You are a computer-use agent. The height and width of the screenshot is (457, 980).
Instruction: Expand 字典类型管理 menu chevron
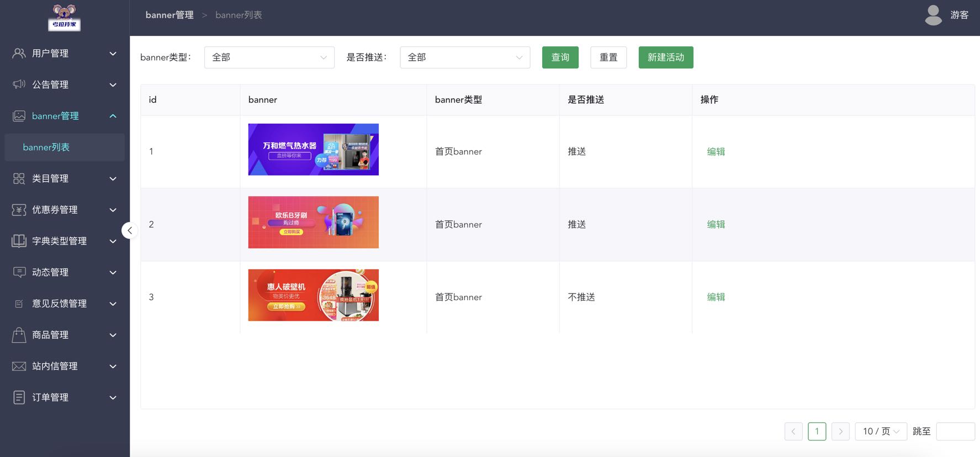point(113,241)
